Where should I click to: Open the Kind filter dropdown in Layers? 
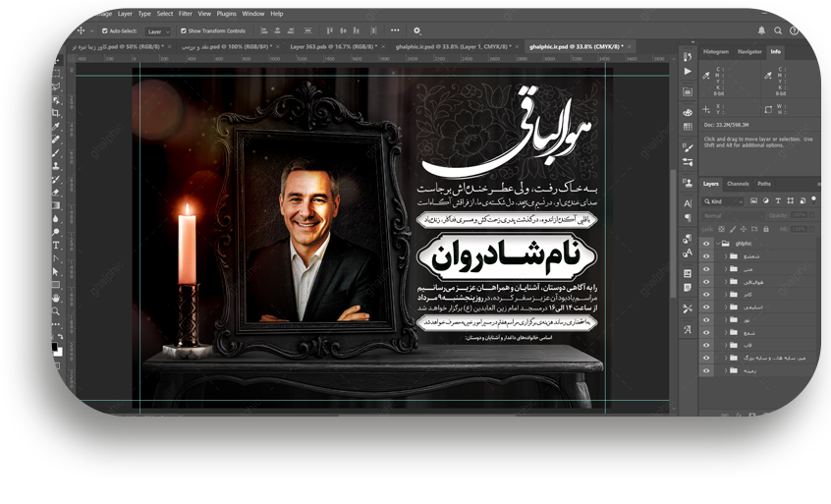tap(721, 200)
